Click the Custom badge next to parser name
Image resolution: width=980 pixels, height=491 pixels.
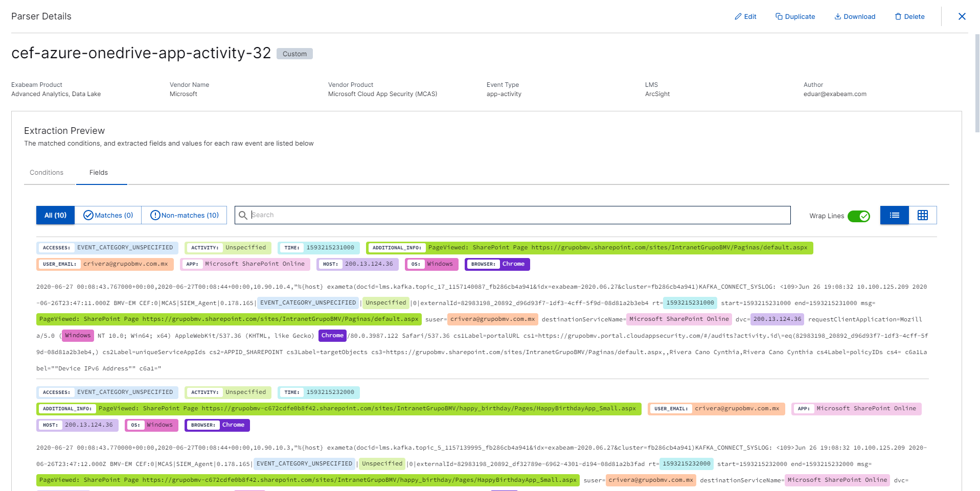(x=294, y=54)
